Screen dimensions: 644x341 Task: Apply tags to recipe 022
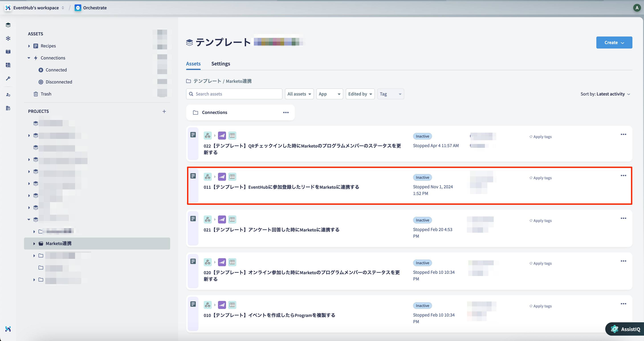coord(540,137)
